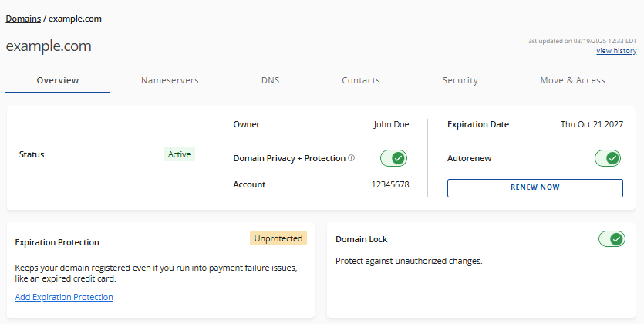
Task: Switch to Move & Access tab
Action: (572, 80)
